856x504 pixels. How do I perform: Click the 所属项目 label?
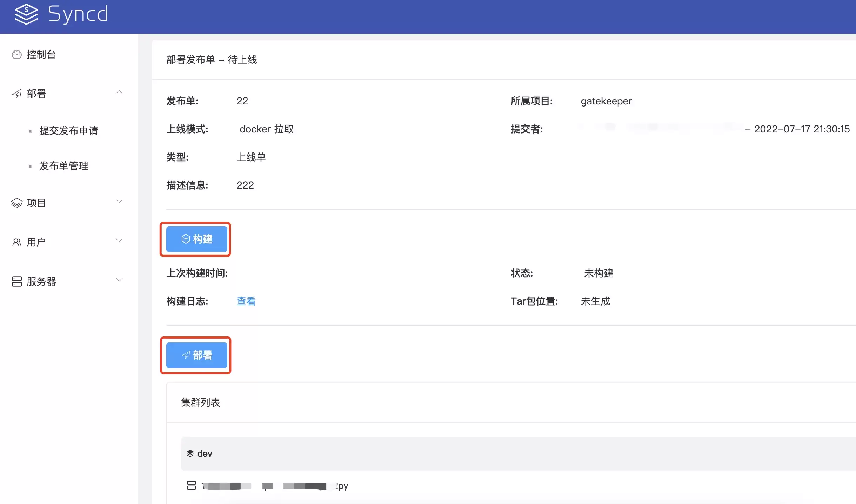[532, 101]
